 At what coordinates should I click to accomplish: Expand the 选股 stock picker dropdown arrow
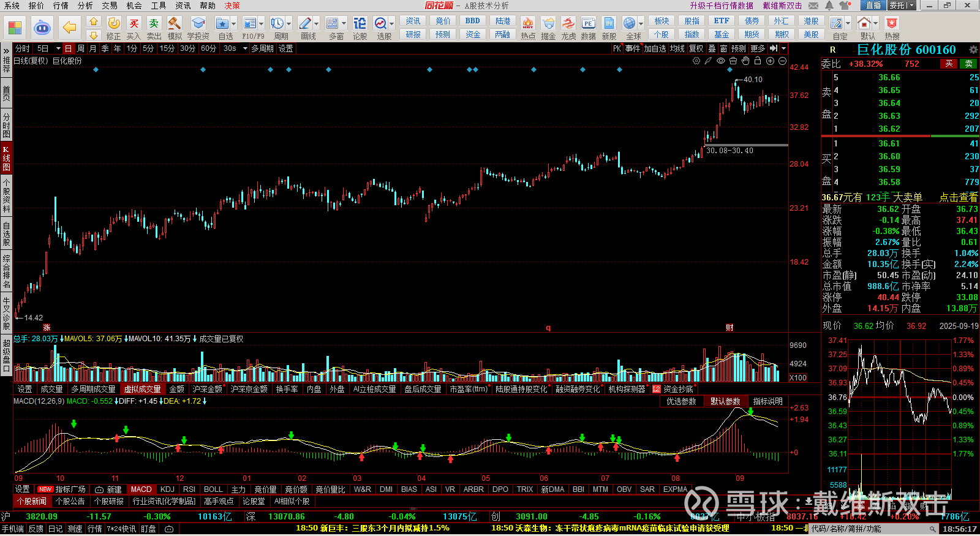[391, 24]
